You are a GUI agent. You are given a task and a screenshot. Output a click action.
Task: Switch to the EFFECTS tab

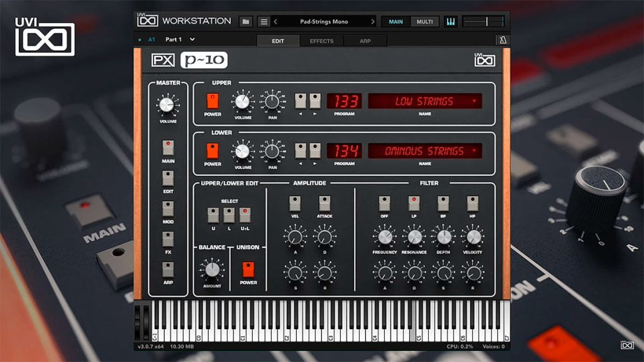point(321,41)
